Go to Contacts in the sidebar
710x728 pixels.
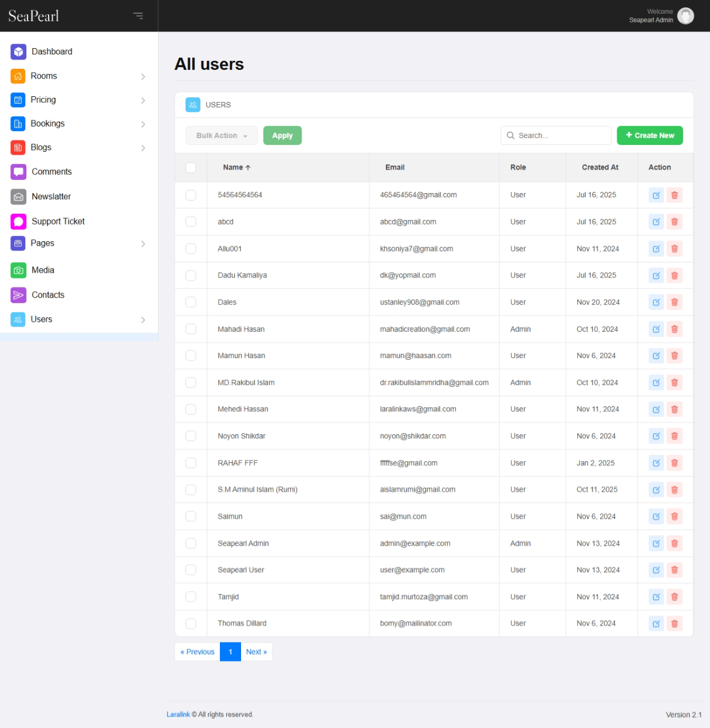coord(48,295)
